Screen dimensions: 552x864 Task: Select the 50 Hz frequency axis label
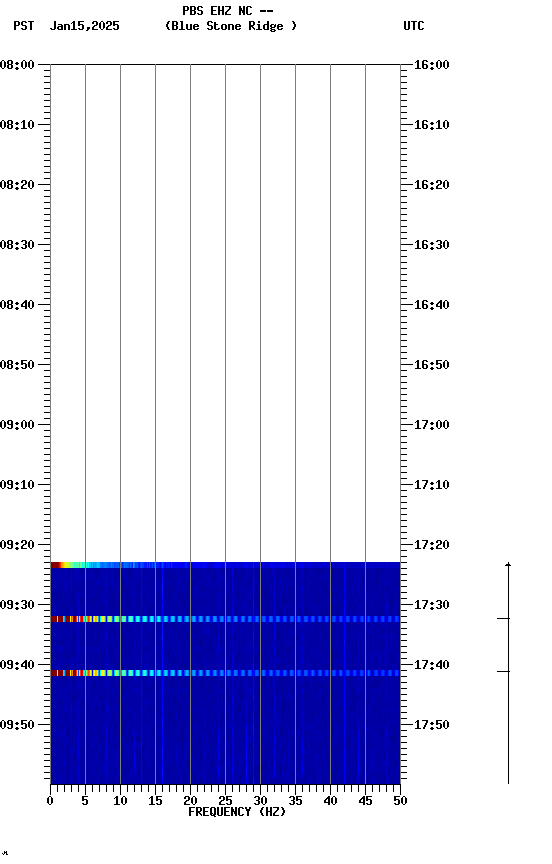click(401, 801)
